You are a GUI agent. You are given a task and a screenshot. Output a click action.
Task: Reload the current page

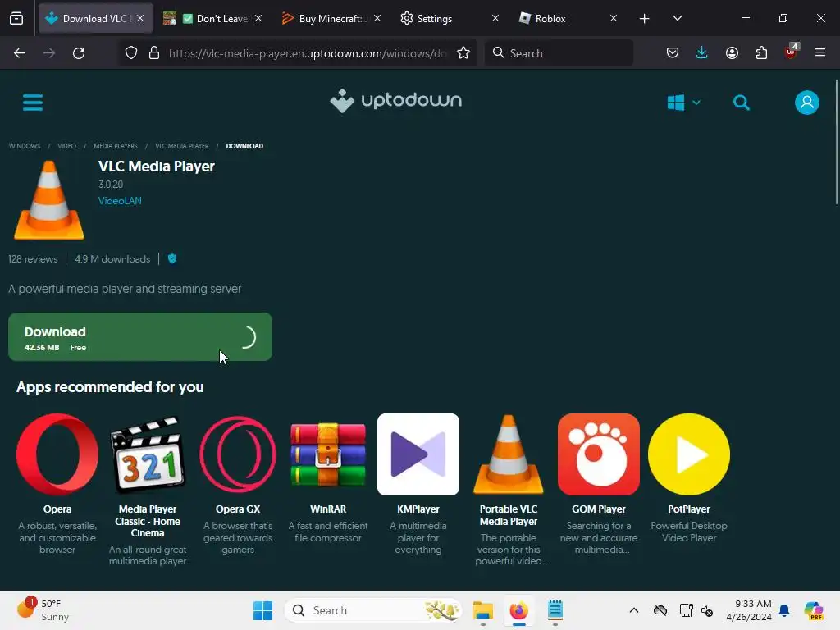(79, 53)
